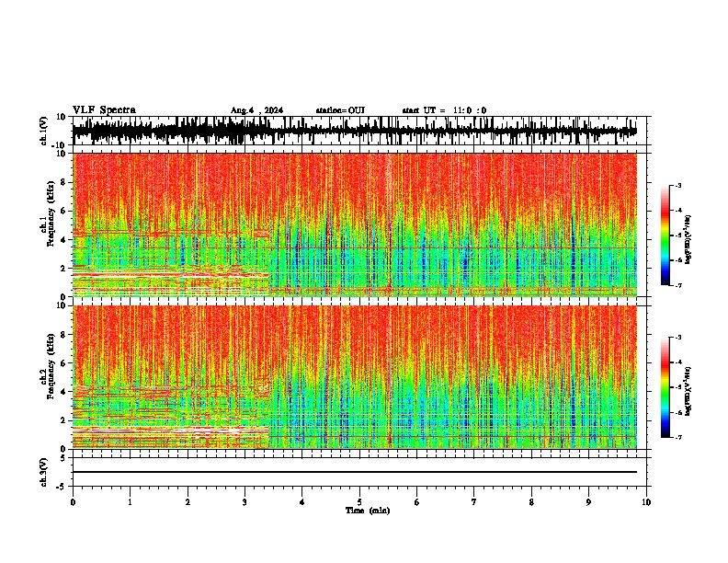Screen dimensions: 728x563
Task: Click time axis tick label 3
Action: 245,502
